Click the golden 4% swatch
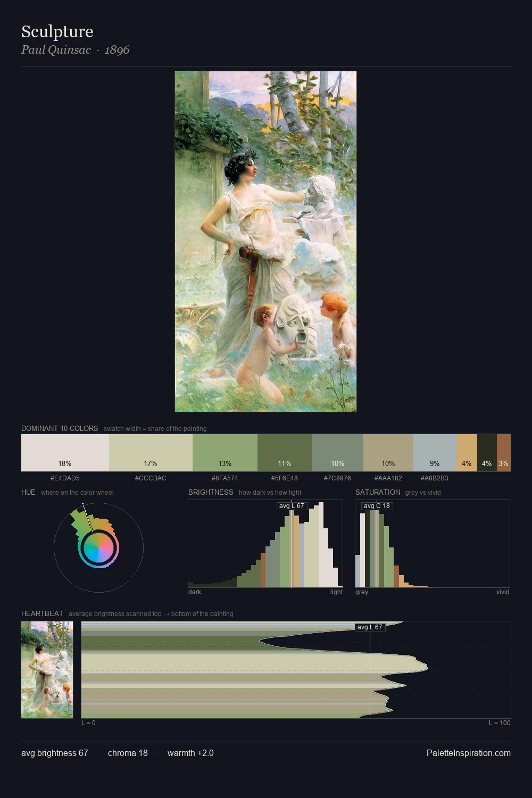This screenshot has height=798, width=532. click(x=467, y=453)
